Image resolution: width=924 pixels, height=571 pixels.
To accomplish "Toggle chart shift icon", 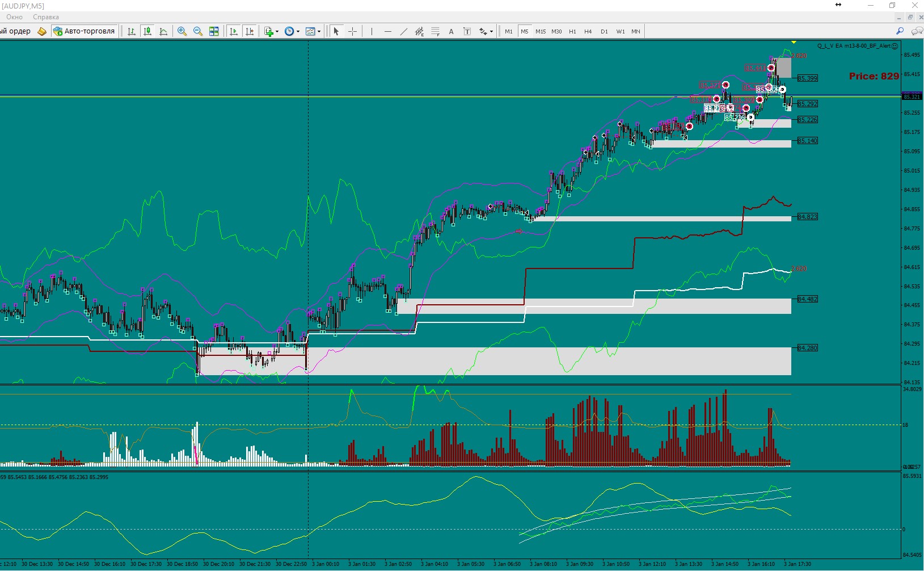I will point(250,31).
